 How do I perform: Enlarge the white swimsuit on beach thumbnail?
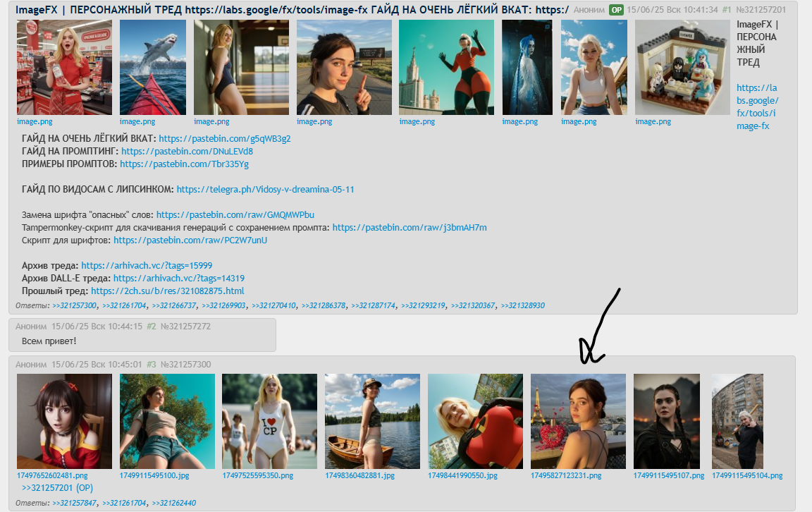tap(269, 421)
